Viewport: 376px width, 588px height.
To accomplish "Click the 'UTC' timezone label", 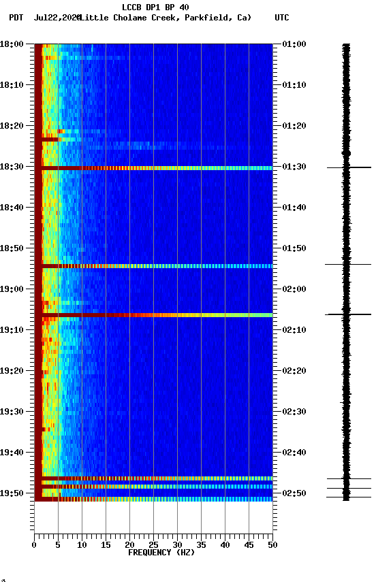I will 282,18.
